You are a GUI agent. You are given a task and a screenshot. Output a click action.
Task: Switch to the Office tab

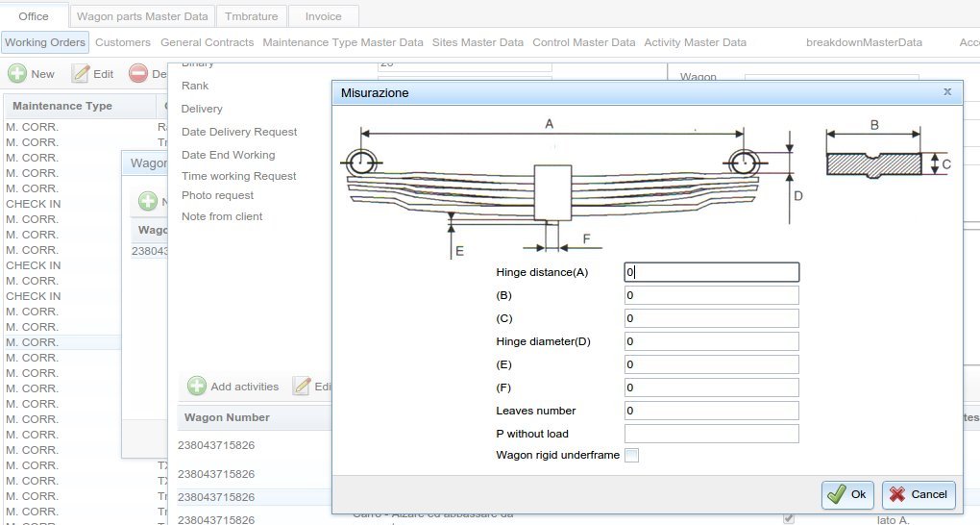[x=34, y=16]
